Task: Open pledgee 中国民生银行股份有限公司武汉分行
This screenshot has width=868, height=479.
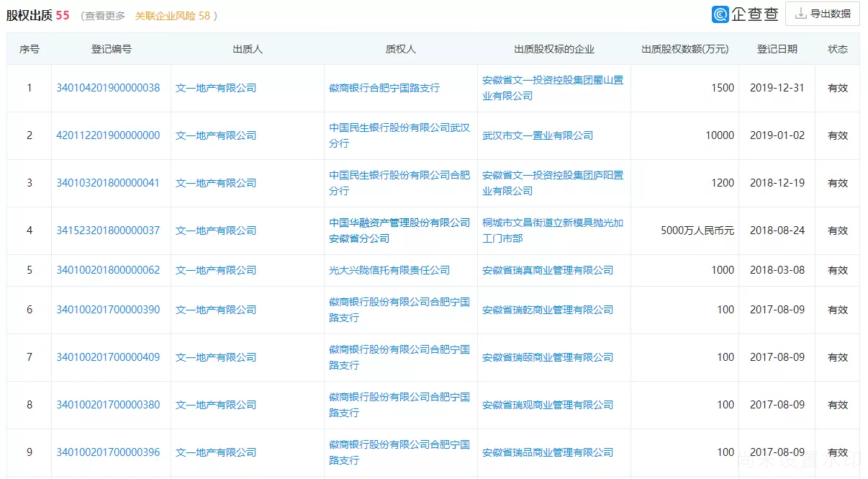Action: point(399,135)
